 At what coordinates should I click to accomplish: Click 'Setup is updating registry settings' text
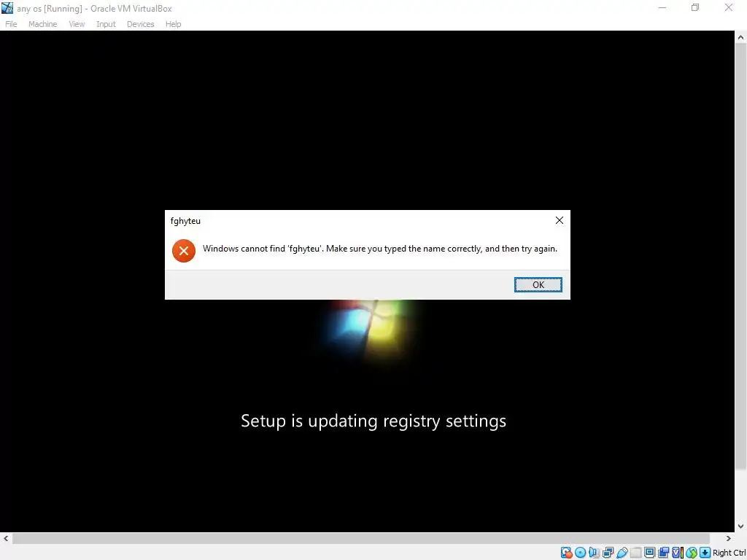(373, 421)
